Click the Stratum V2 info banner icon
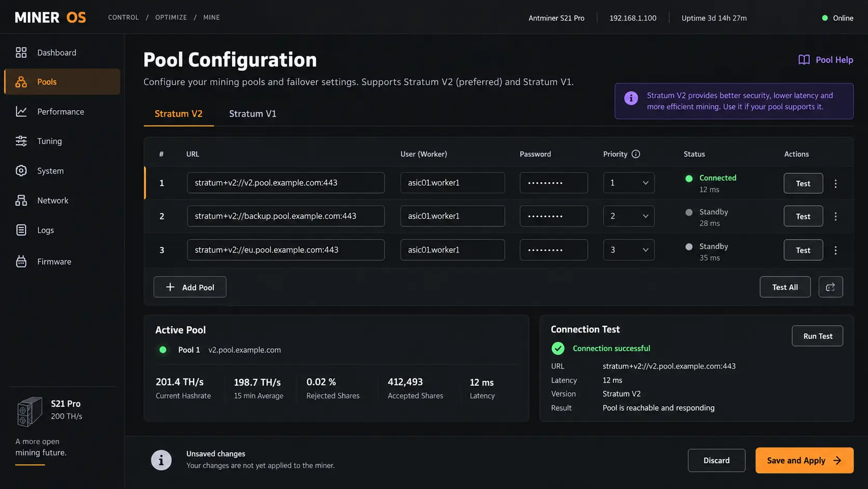The image size is (868, 489). tap(631, 98)
